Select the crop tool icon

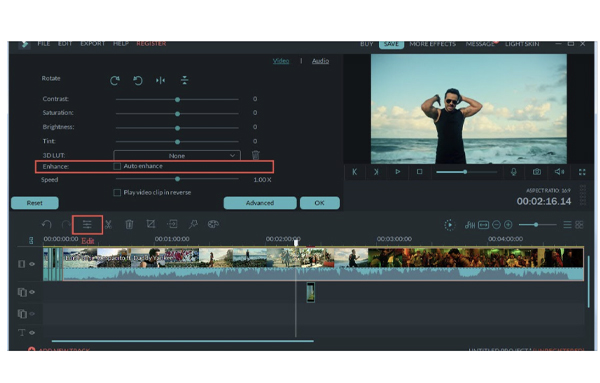(151, 224)
